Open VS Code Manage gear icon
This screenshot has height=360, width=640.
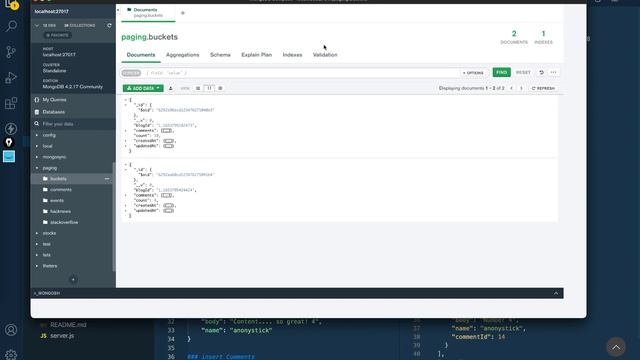[11, 354]
